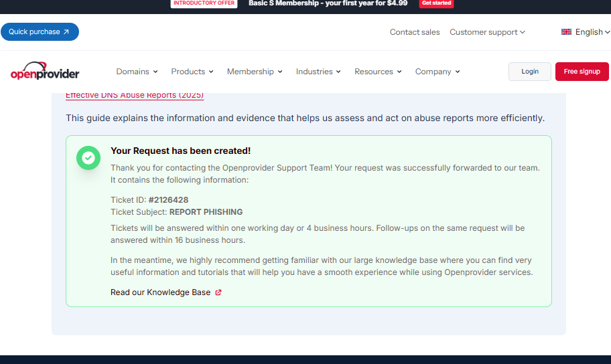The height and width of the screenshot is (364, 611).
Task: Click Get started in the offer banner
Action: (x=436, y=3)
